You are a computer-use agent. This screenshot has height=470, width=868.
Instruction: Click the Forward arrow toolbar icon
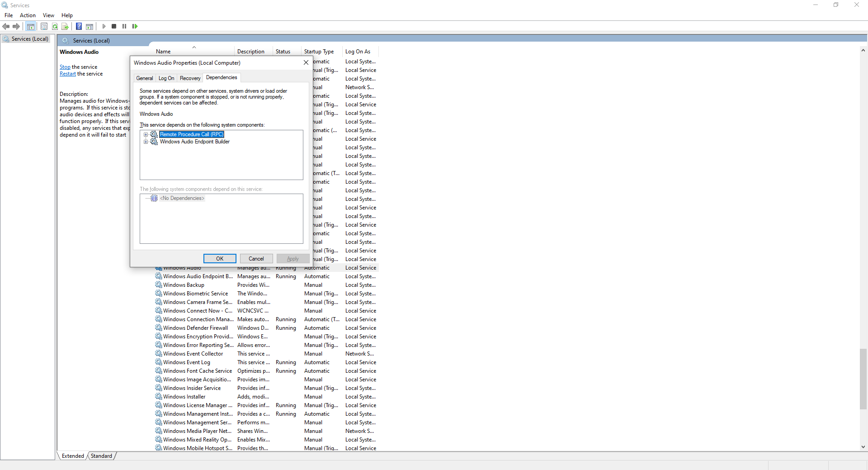(x=16, y=26)
